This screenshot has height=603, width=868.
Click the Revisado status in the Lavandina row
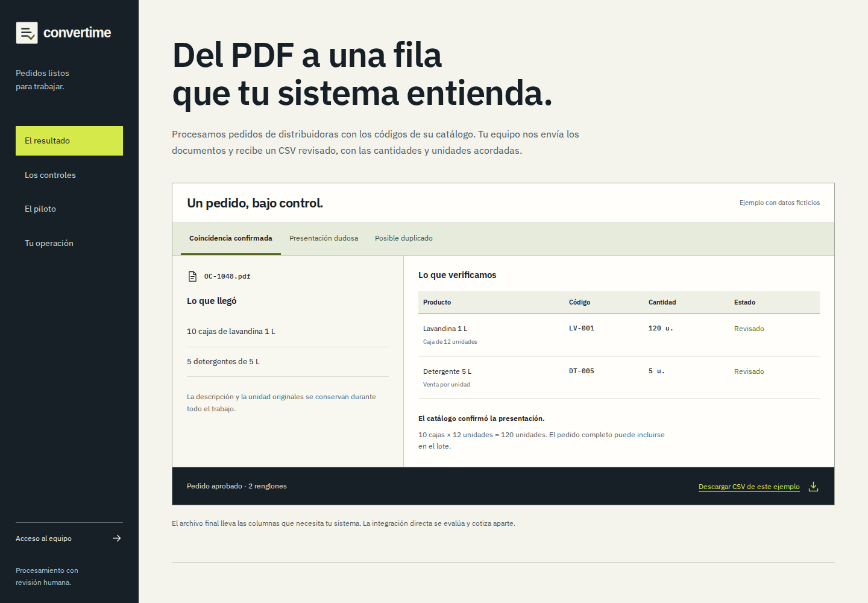(749, 329)
